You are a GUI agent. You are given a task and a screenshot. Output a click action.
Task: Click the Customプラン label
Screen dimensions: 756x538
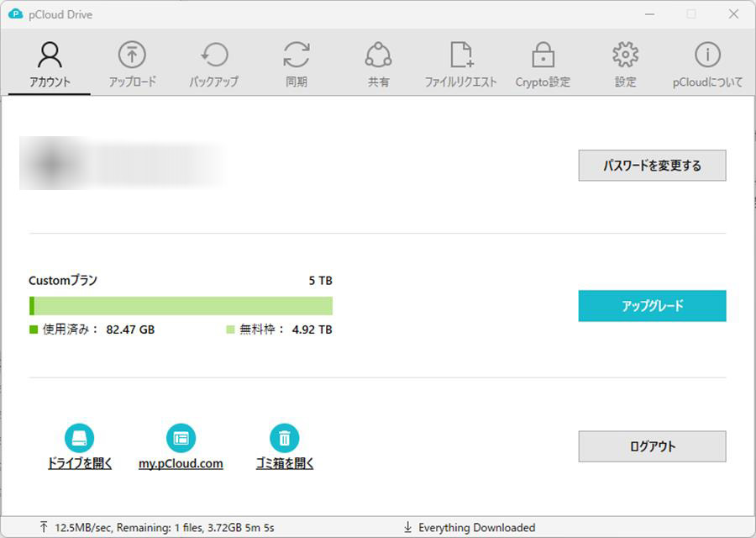coord(63,280)
